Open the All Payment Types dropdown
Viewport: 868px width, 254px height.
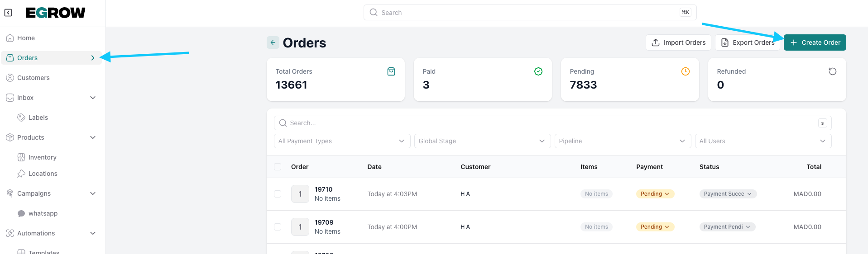coord(342,141)
